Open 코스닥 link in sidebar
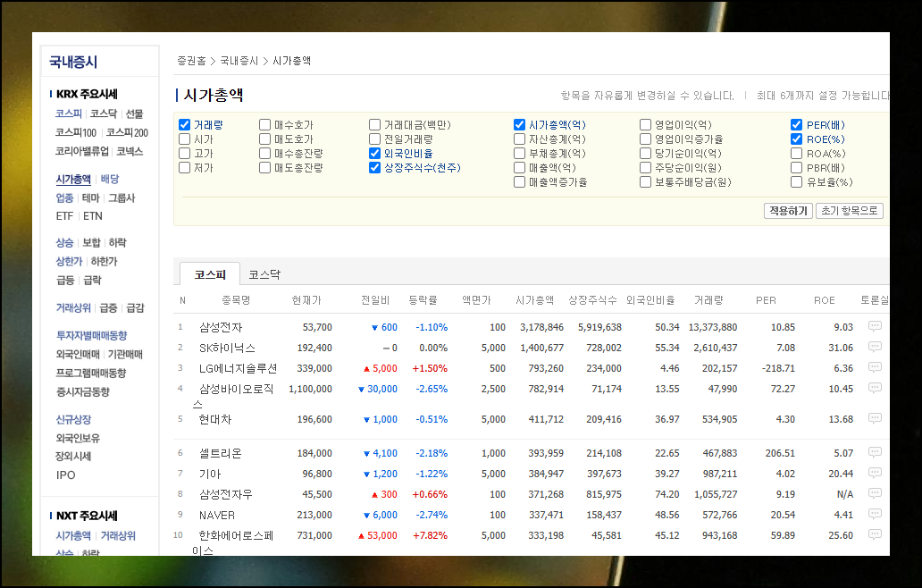This screenshot has width=922, height=588. (x=104, y=113)
